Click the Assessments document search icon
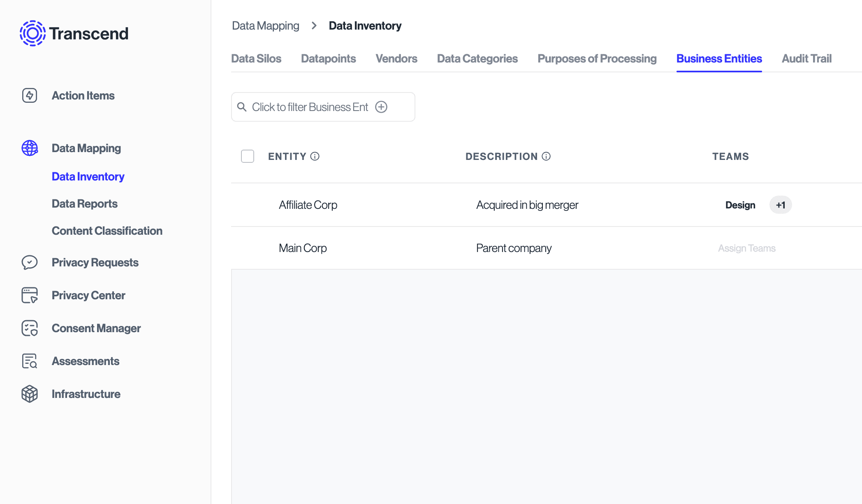 click(30, 361)
